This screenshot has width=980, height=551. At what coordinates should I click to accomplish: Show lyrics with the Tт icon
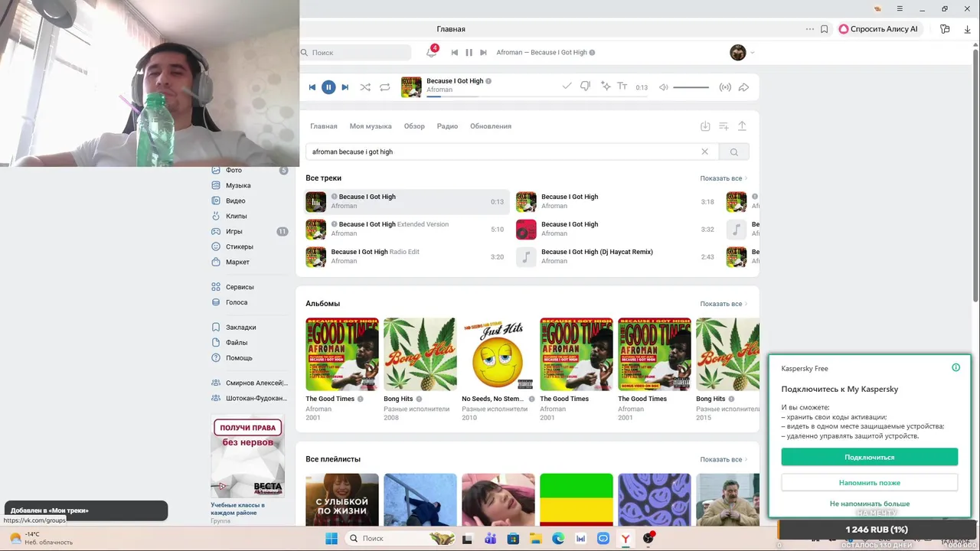(622, 86)
